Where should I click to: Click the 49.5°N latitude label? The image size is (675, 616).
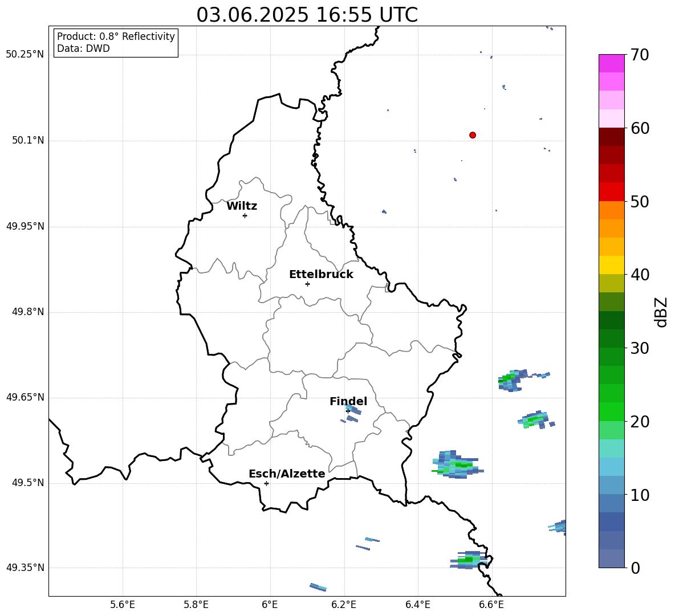tap(28, 483)
